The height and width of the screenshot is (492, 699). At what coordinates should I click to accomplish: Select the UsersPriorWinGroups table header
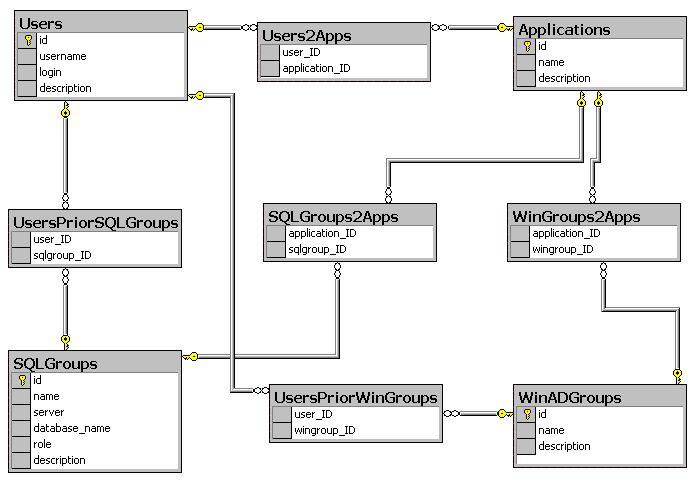tap(356, 398)
